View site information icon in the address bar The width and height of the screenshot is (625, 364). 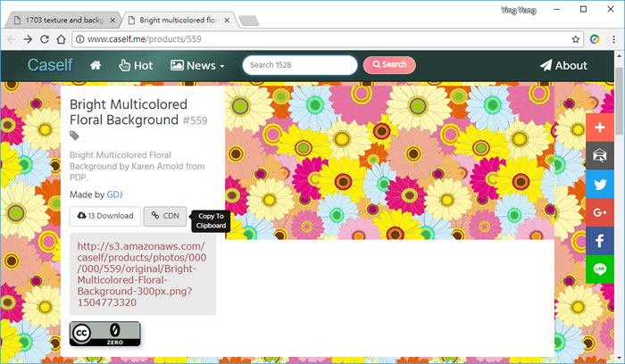click(80, 39)
